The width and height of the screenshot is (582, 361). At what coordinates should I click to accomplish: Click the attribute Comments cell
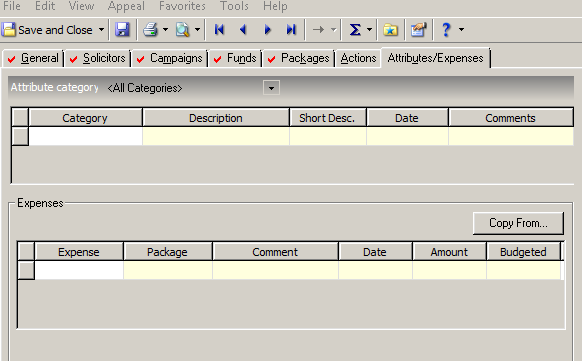[x=511, y=136]
